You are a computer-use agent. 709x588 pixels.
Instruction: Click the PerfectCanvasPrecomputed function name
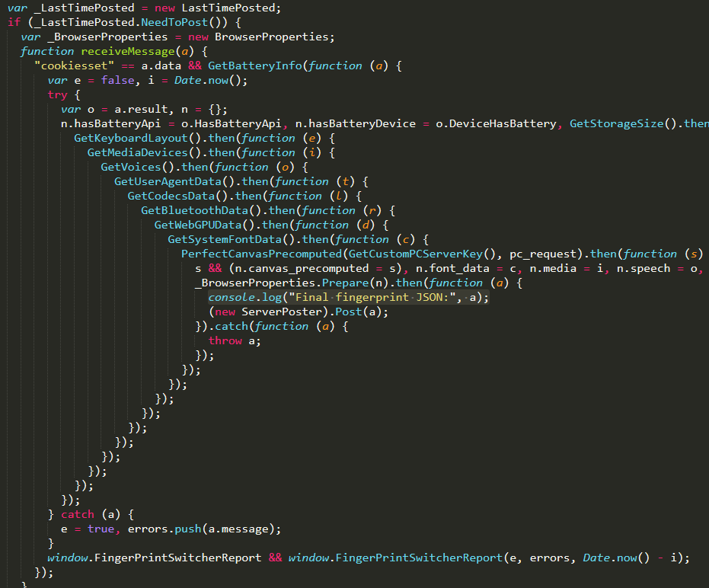[x=260, y=254]
